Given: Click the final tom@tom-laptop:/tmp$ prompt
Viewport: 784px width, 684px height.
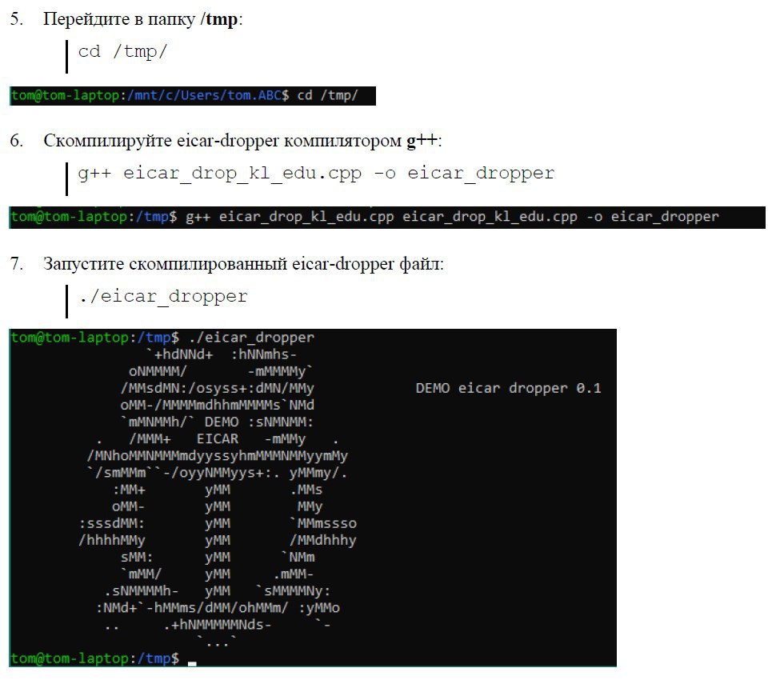Looking at the screenshot, I should point(94,658).
